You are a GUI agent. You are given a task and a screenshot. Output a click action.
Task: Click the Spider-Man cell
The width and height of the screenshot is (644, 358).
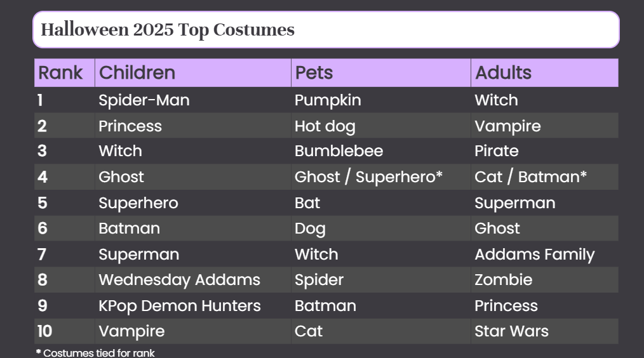click(x=192, y=100)
